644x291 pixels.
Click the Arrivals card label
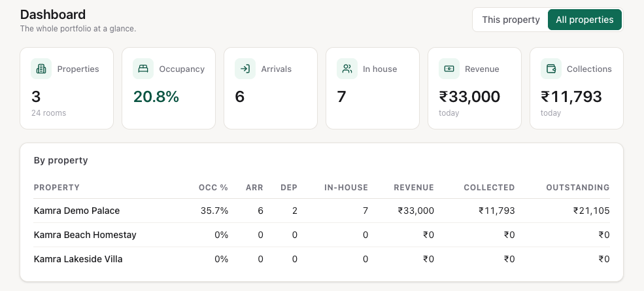coord(276,69)
